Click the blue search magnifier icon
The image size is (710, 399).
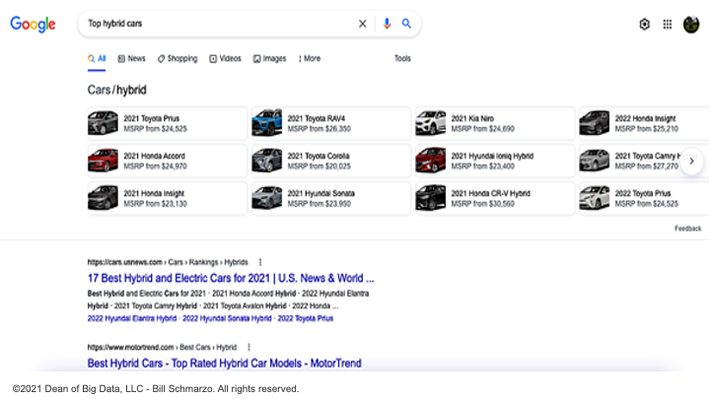(406, 24)
